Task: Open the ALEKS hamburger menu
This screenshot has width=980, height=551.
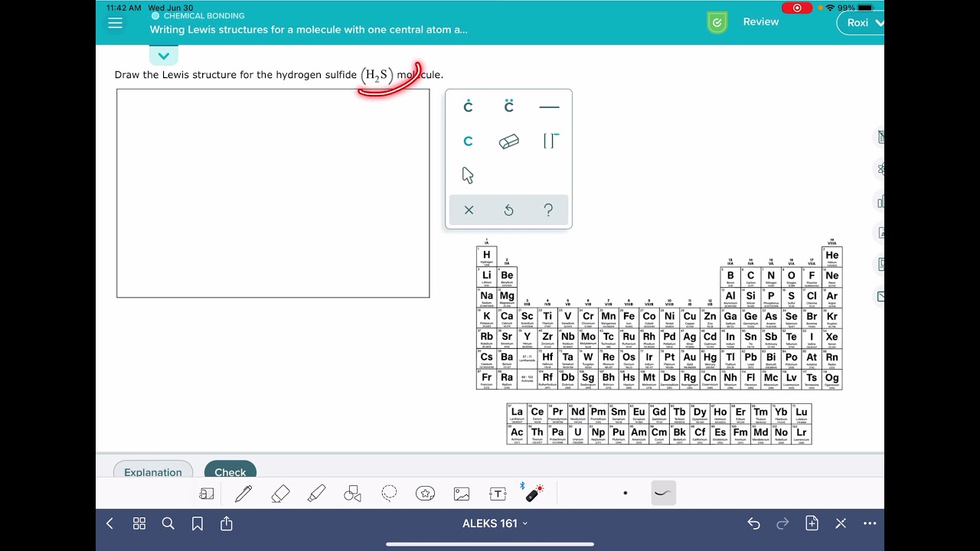Action: 116,23
